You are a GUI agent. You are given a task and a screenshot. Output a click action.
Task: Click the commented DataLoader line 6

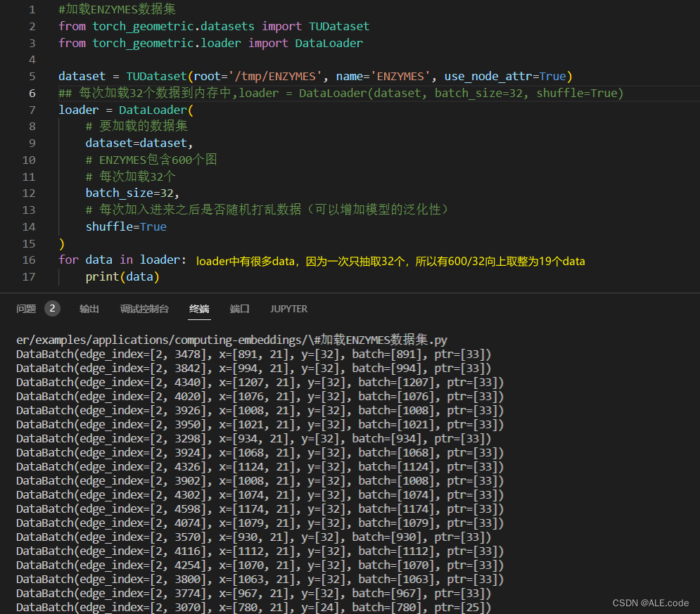[341, 94]
